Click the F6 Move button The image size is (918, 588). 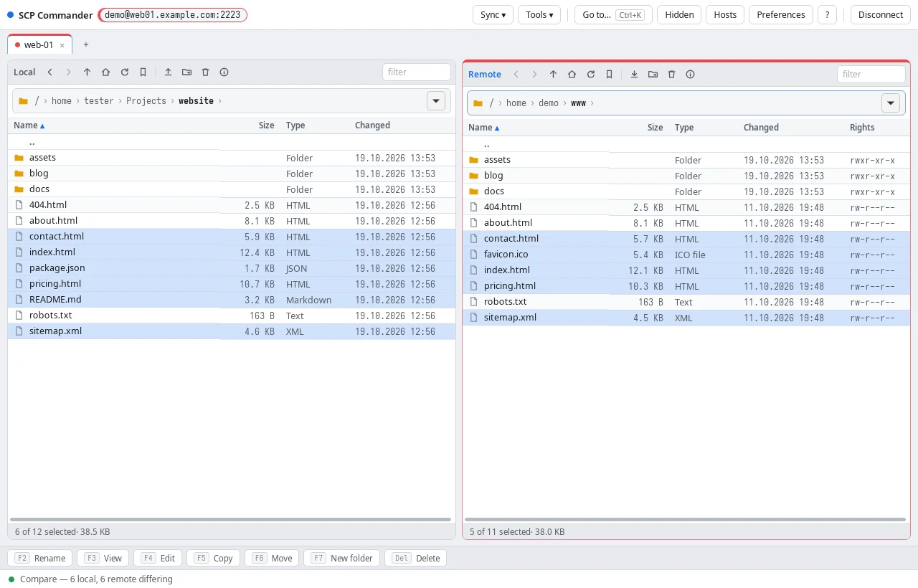click(x=272, y=558)
